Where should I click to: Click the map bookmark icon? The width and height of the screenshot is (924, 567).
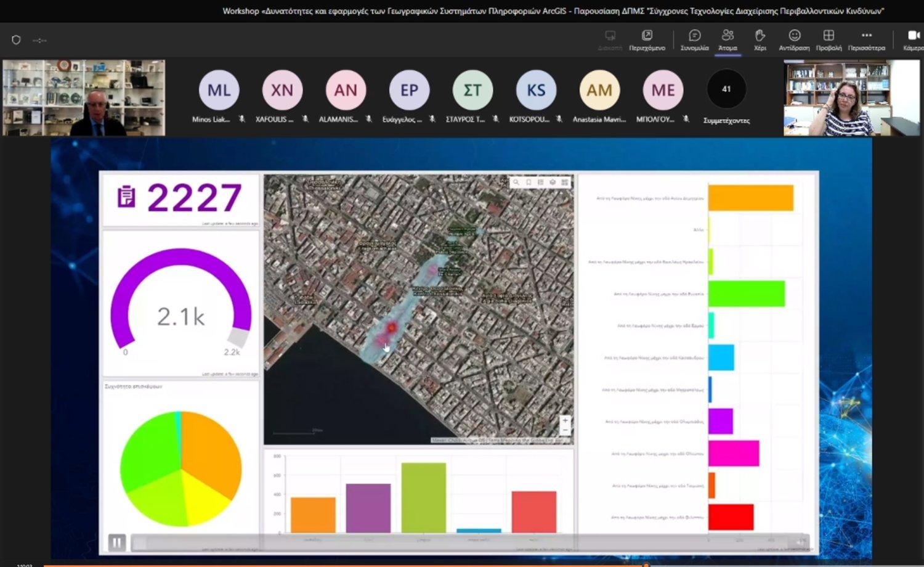coord(529,182)
